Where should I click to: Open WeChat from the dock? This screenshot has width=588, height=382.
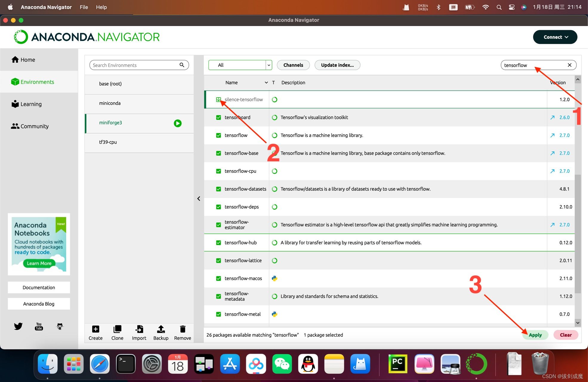[282, 364]
